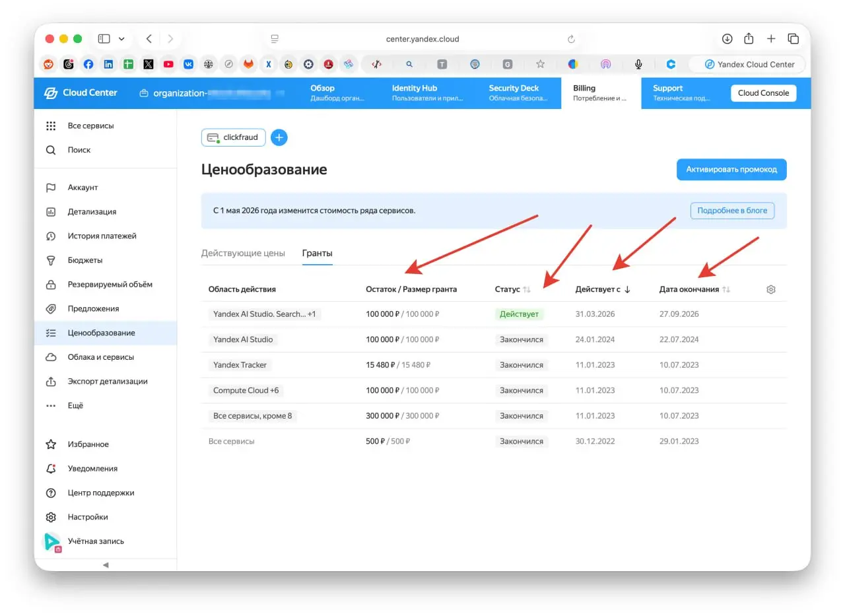Click the Резервируемый объём lock icon

(51, 285)
